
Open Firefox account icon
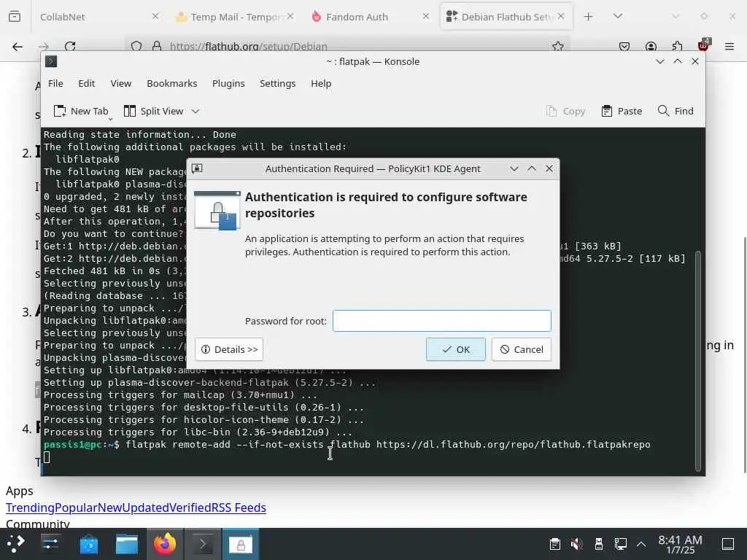pos(651,46)
